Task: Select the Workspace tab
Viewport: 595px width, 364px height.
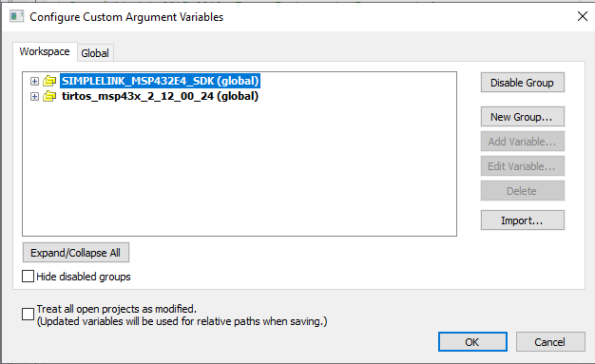Action: pyautogui.click(x=45, y=51)
